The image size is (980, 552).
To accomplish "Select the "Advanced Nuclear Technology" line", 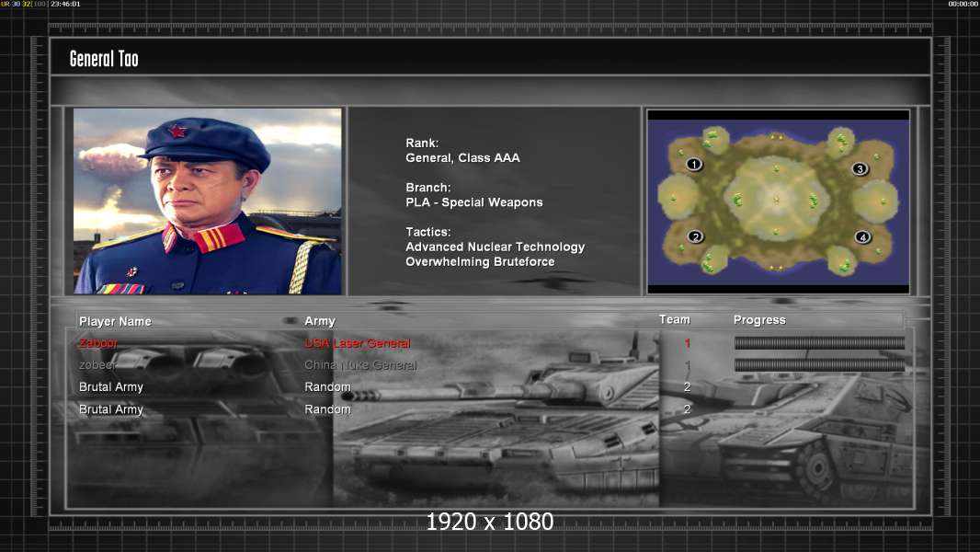I will 495,247.
